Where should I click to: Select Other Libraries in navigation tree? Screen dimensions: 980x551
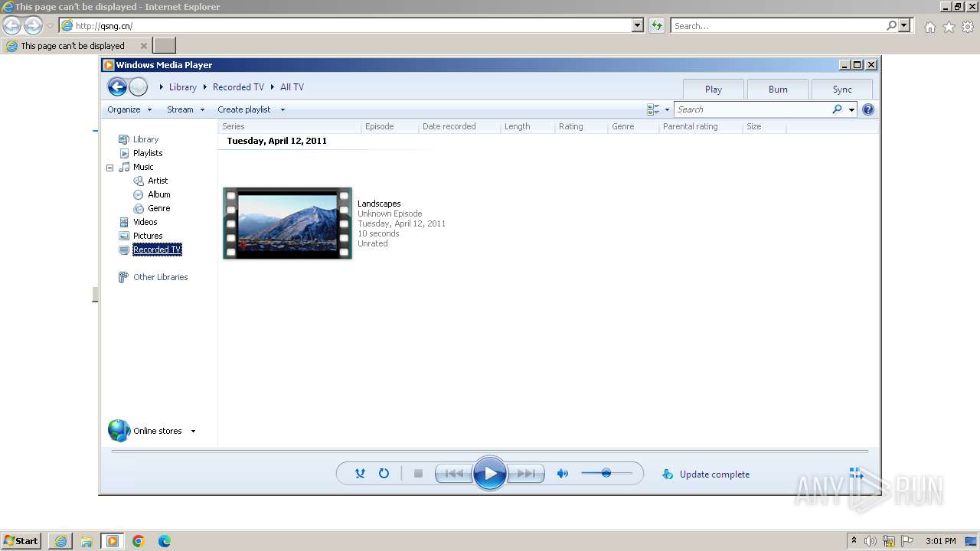pyautogui.click(x=161, y=277)
